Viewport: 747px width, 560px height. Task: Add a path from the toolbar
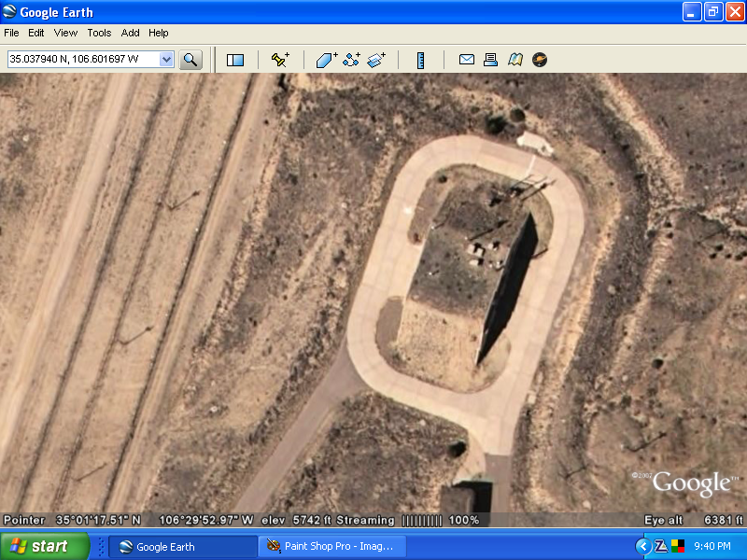[x=352, y=60]
